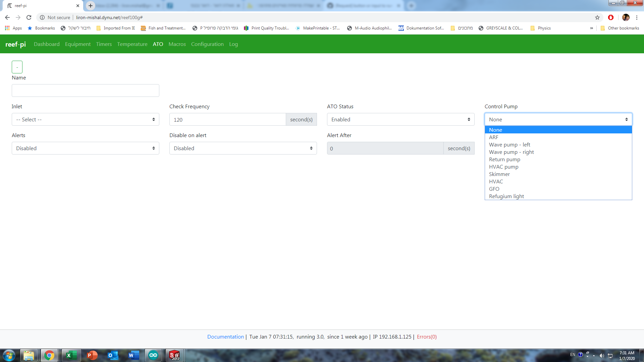
Task: Click inside the Name input field
Action: pos(85,90)
